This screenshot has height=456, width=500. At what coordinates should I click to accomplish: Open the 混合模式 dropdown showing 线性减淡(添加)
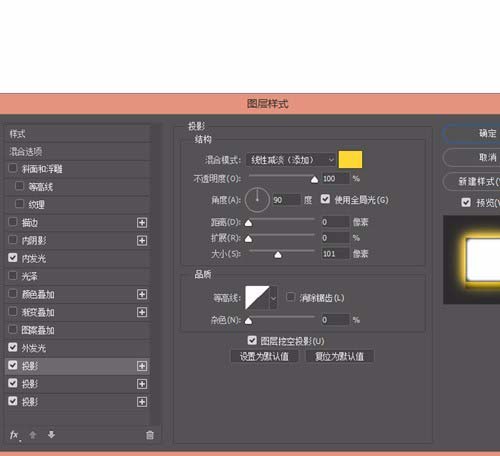click(x=290, y=160)
